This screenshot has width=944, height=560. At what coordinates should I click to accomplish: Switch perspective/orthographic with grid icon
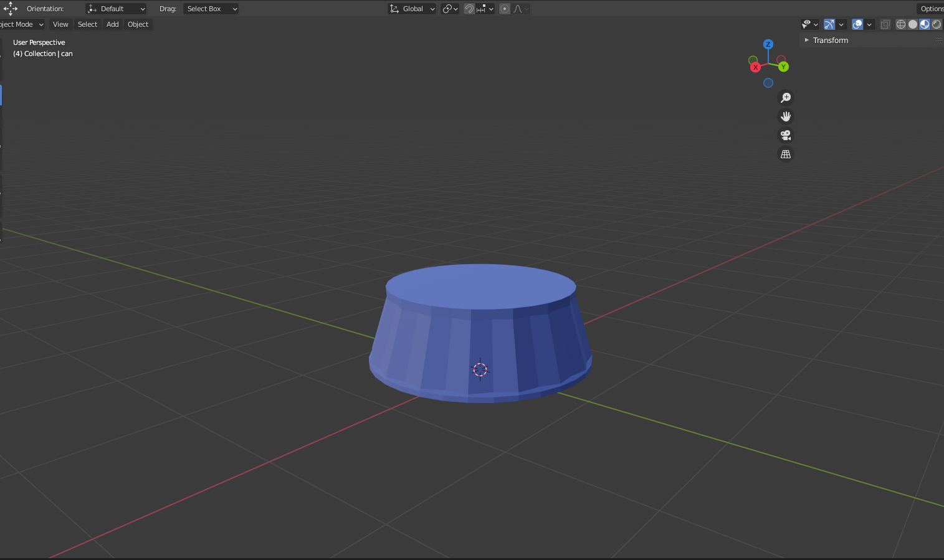coord(786,154)
